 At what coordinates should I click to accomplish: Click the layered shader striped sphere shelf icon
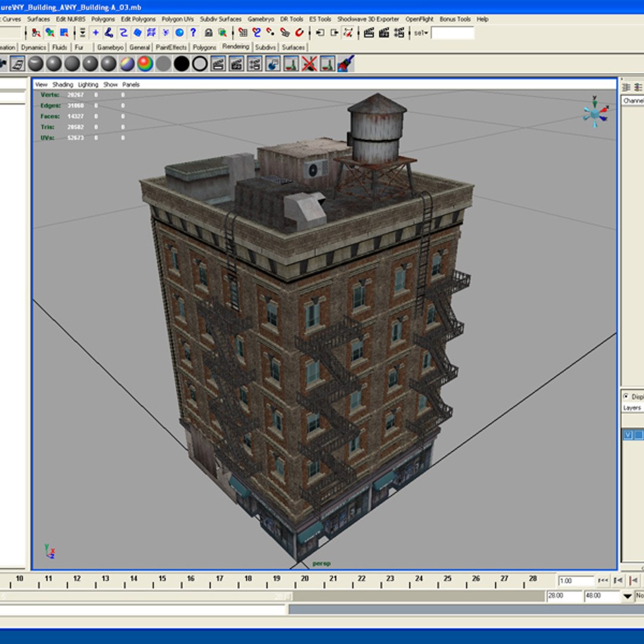127,64
